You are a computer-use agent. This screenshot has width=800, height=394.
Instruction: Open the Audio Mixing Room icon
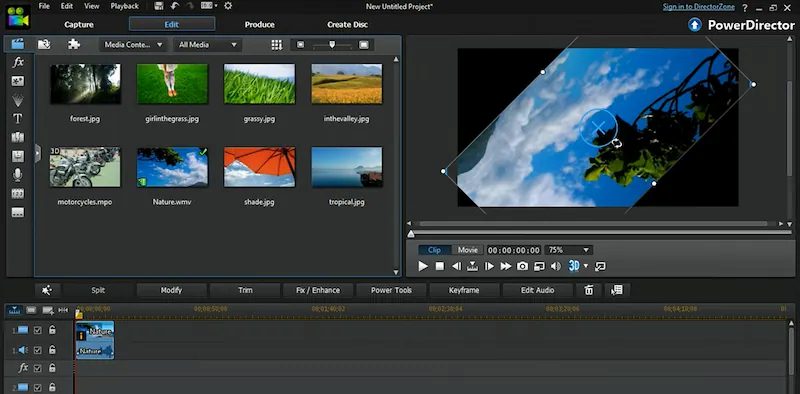tap(18, 156)
